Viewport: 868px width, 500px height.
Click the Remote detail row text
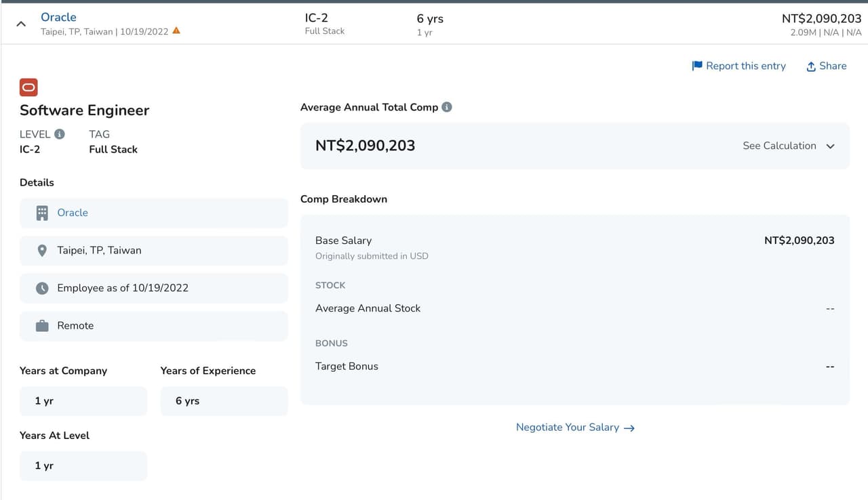coord(75,326)
